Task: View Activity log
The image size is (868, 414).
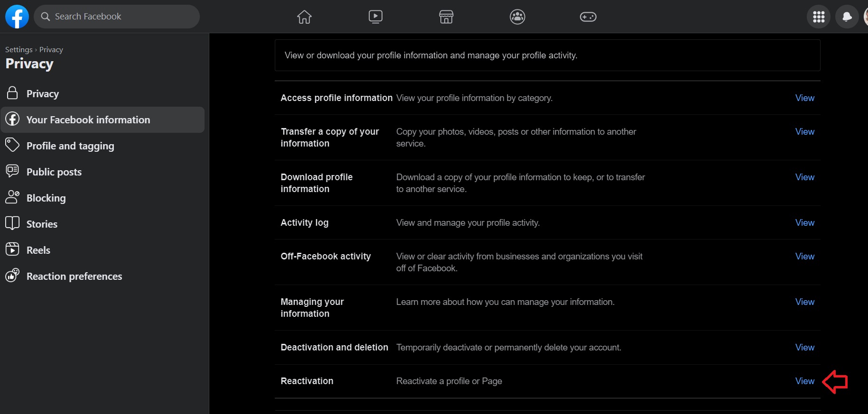Action: pyautogui.click(x=805, y=222)
